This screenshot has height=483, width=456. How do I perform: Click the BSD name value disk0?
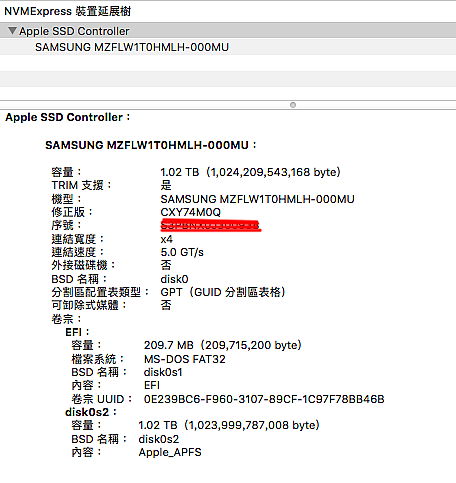pyautogui.click(x=174, y=279)
